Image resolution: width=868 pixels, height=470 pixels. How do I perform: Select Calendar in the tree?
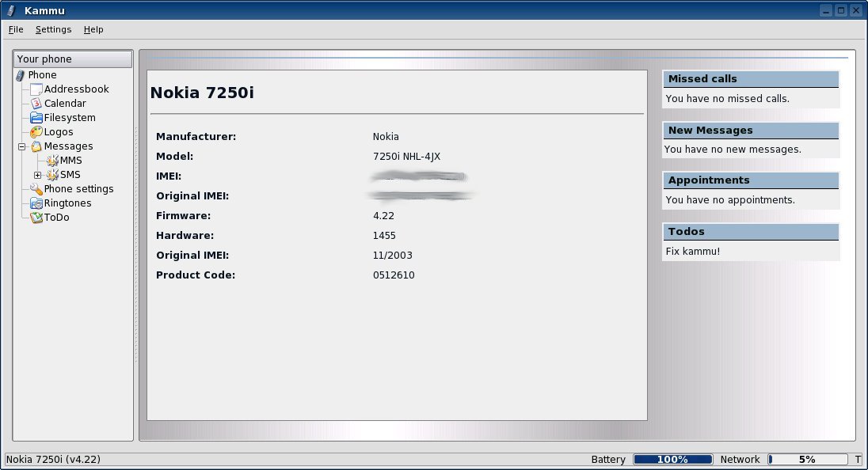pyautogui.click(x=65, y=104)
